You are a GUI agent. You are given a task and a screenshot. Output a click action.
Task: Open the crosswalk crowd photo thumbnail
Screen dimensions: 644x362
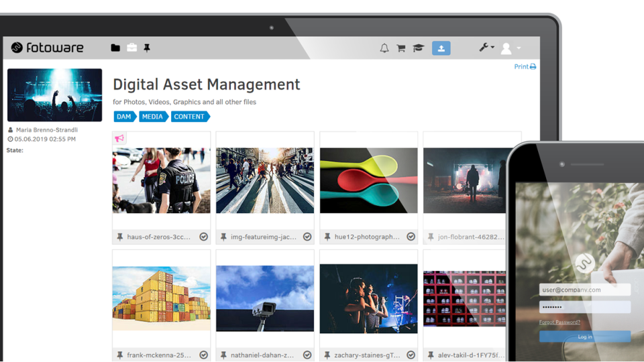point(265,180)
